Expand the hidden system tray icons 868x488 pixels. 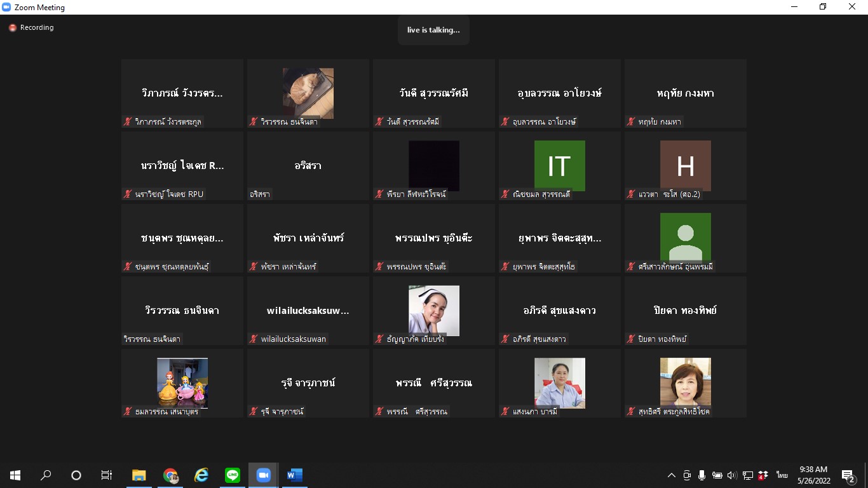click(671, 475)
